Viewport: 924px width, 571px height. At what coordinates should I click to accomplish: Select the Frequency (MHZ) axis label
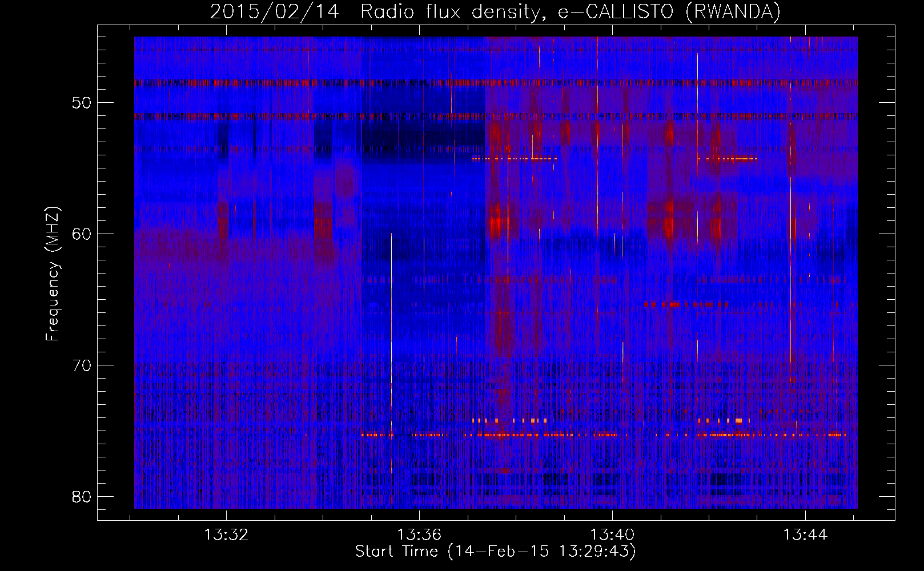point(53,274)
